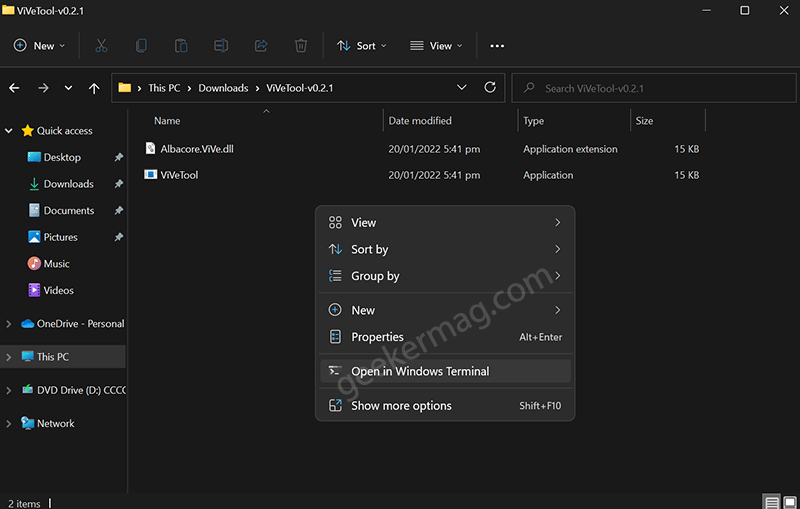Click the Paste clipboard icon
This screenshot has height=509, width=800.
[x=181, y=46]
